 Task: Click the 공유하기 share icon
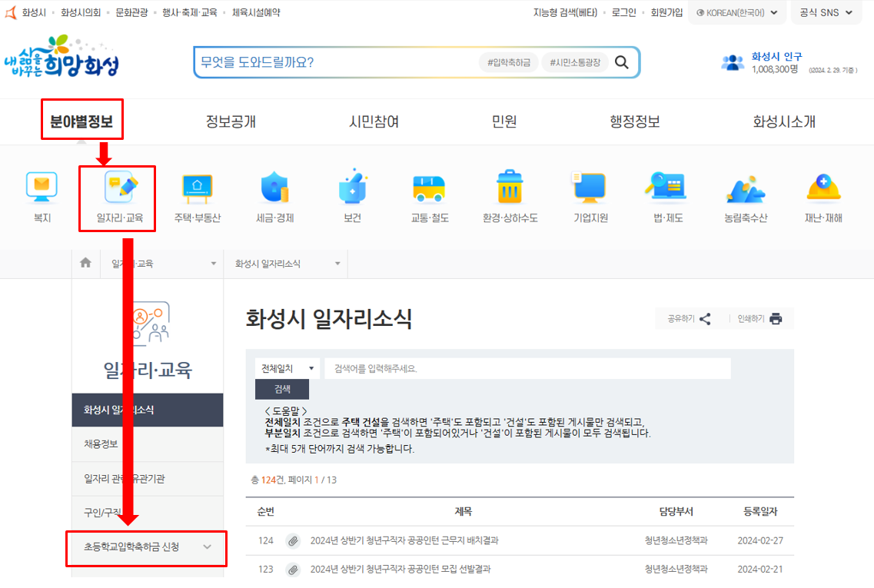[705, 318]
